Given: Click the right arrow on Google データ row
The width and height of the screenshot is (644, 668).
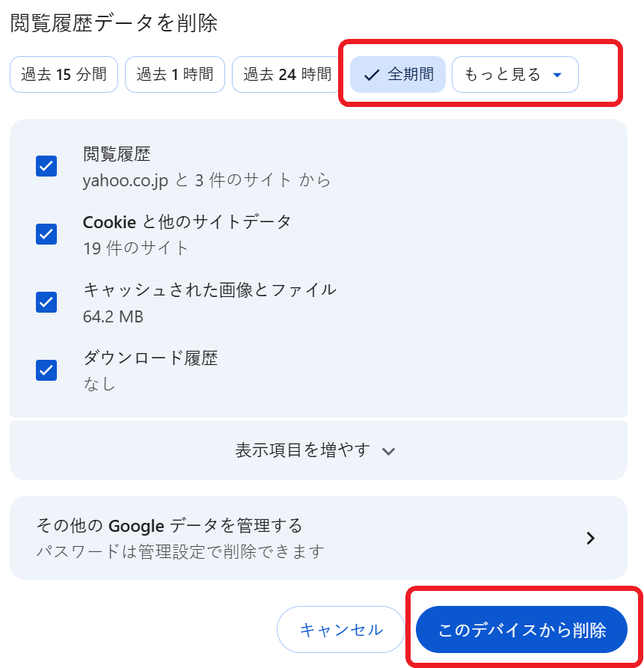Looking at the screenshot, I should [590, 538].
